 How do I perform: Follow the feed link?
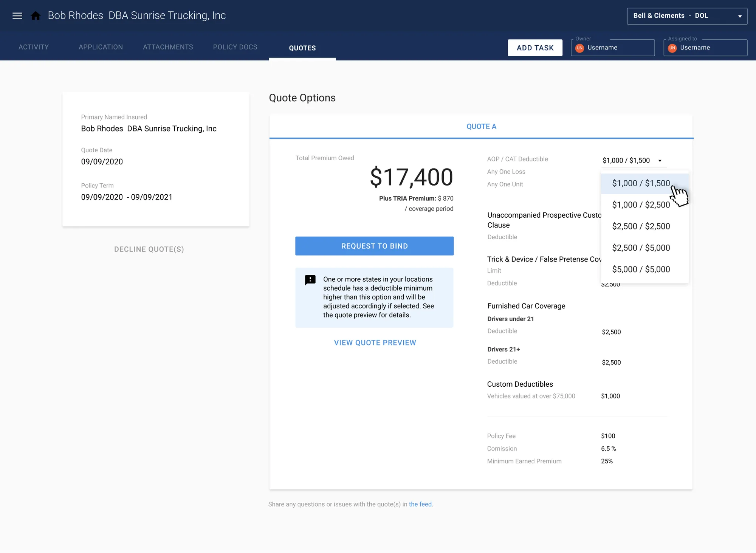[420, 504]
